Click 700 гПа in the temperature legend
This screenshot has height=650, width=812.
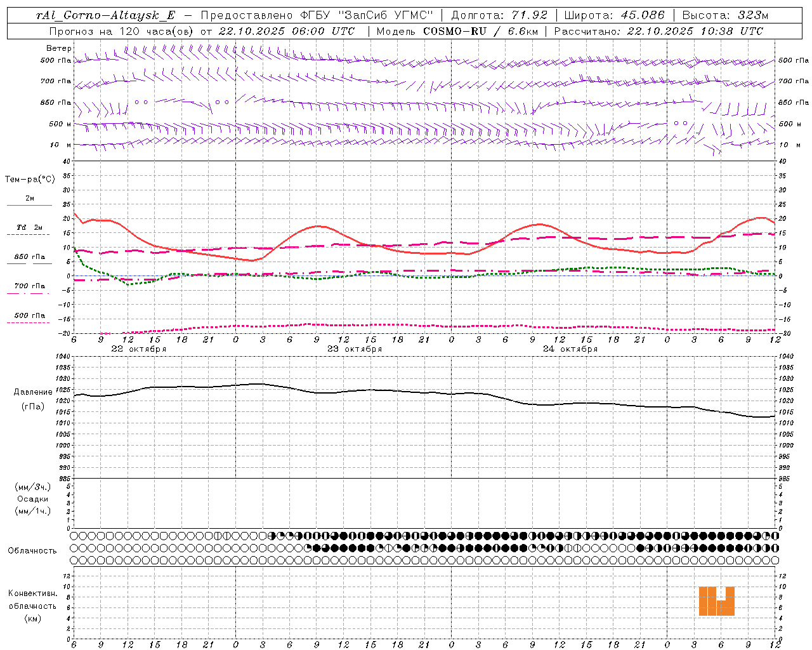(x=29, y=286)
